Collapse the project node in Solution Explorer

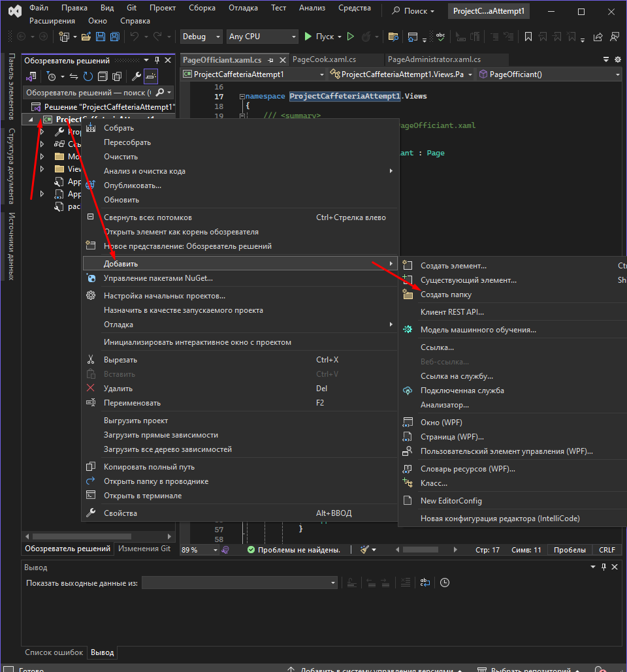[31, 120]
